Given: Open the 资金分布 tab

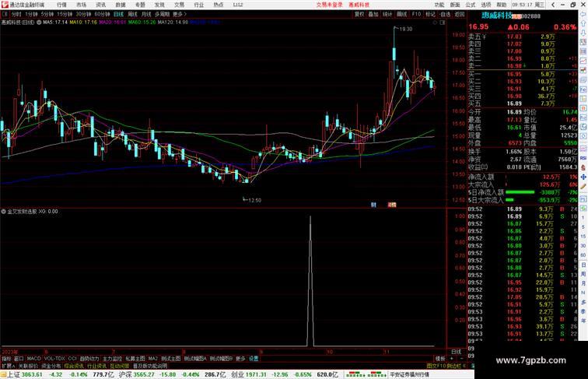Looking at the screenshot, I should 51,366.
